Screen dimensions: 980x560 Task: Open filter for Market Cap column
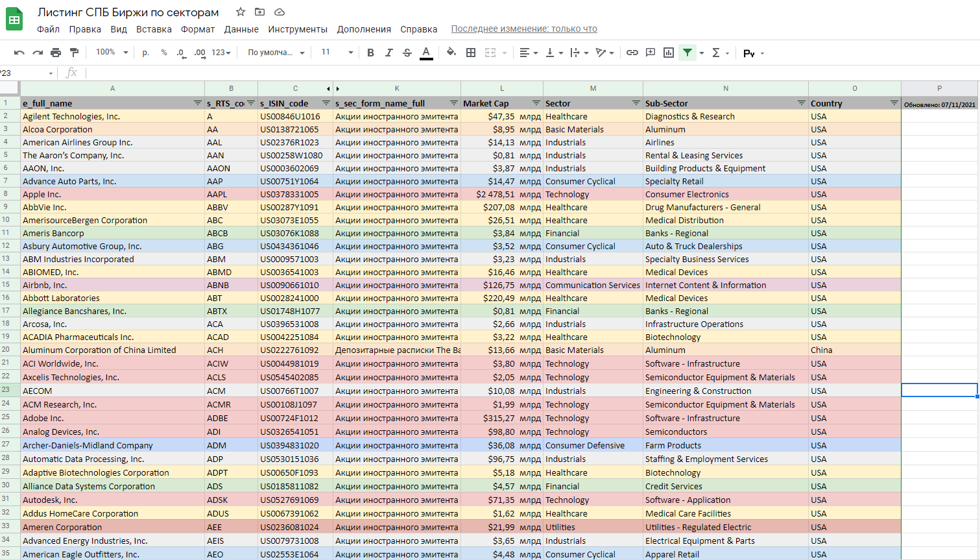click(536, 103)
